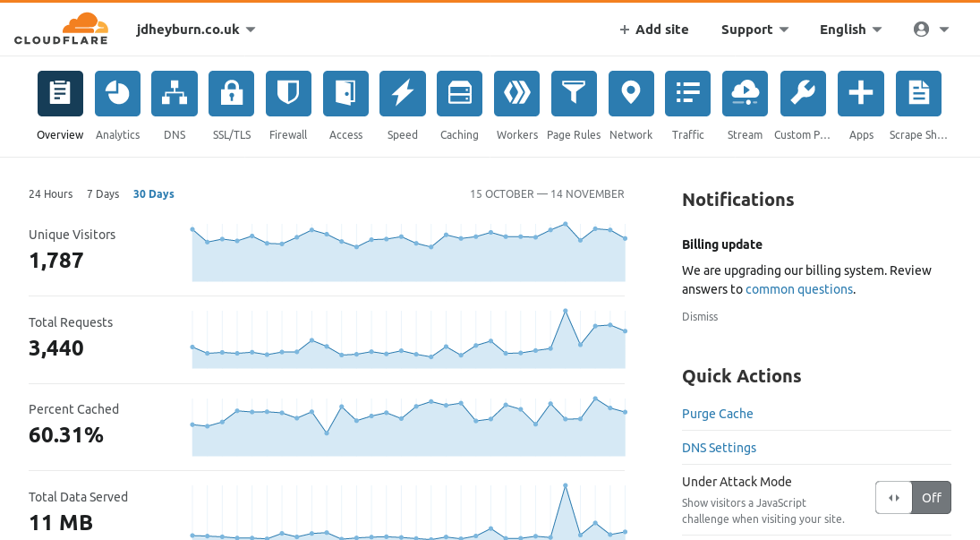
Task: Open the DNS network tree icon
Action: pos(175,94)
